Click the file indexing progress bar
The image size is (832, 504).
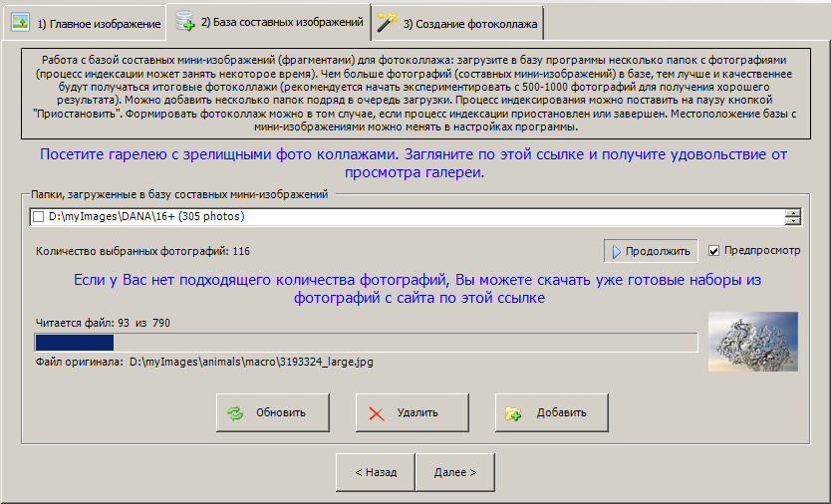coord(366,343)
